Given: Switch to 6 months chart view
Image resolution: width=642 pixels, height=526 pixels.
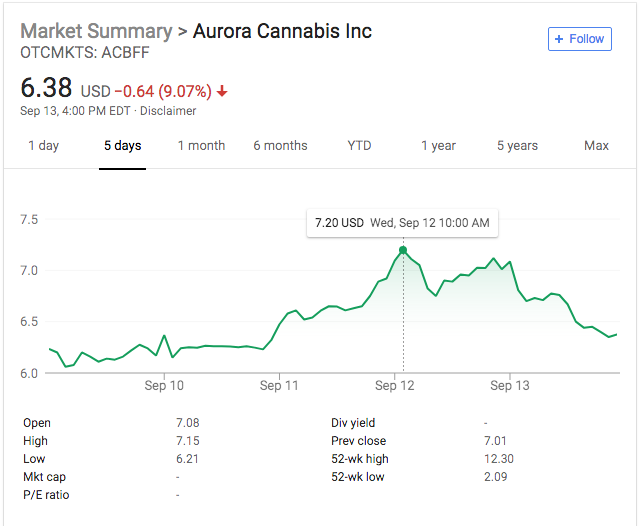Looking at the screenshot, I should 280,146.
